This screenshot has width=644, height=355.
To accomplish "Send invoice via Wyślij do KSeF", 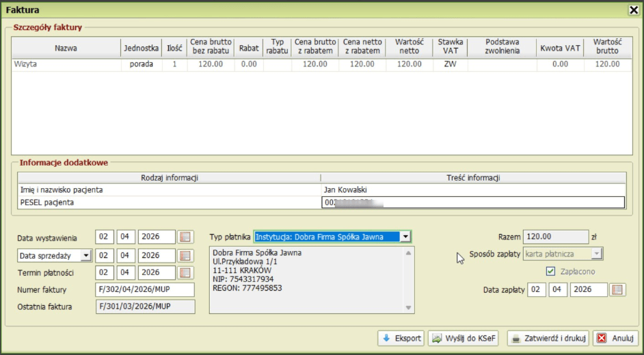I will tap(465, 338).
